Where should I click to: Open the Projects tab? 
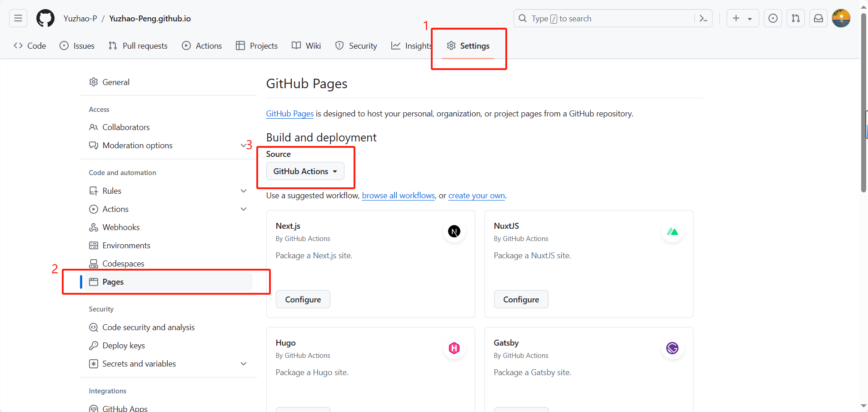(x=257, y=46)
